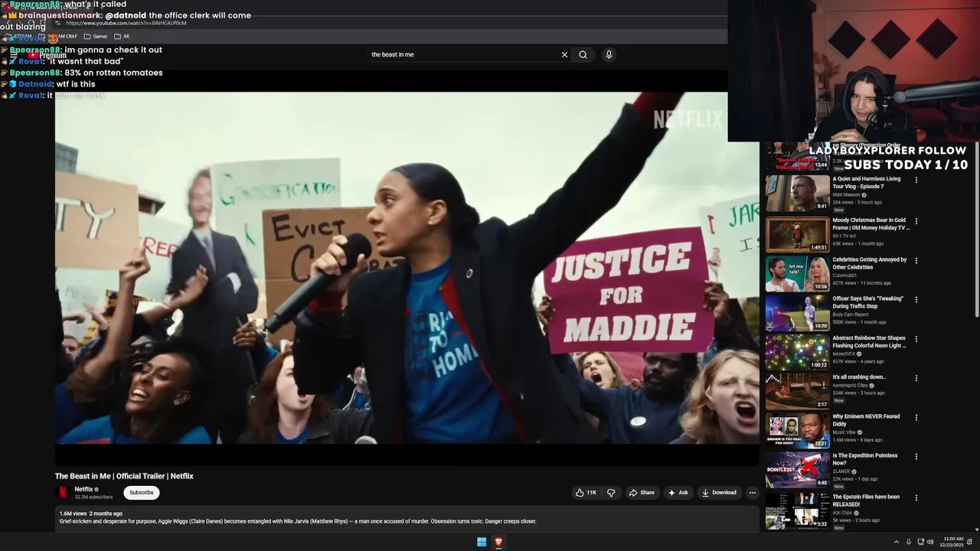Image resolution: width=980 pixels, height=551 pixels.
Task: Open the network status tray icon
Action: pyautogui.click(x=920, y=542)
